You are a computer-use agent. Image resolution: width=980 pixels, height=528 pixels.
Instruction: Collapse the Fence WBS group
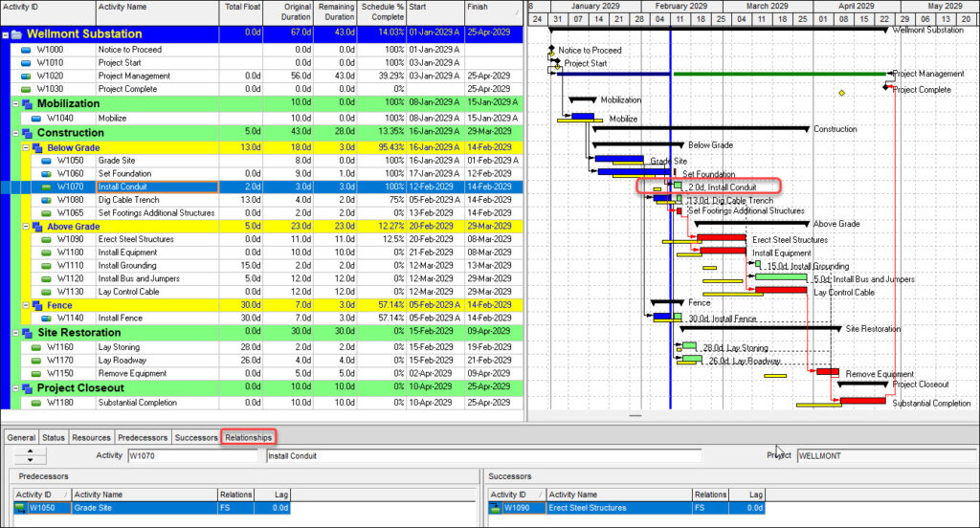26,305
